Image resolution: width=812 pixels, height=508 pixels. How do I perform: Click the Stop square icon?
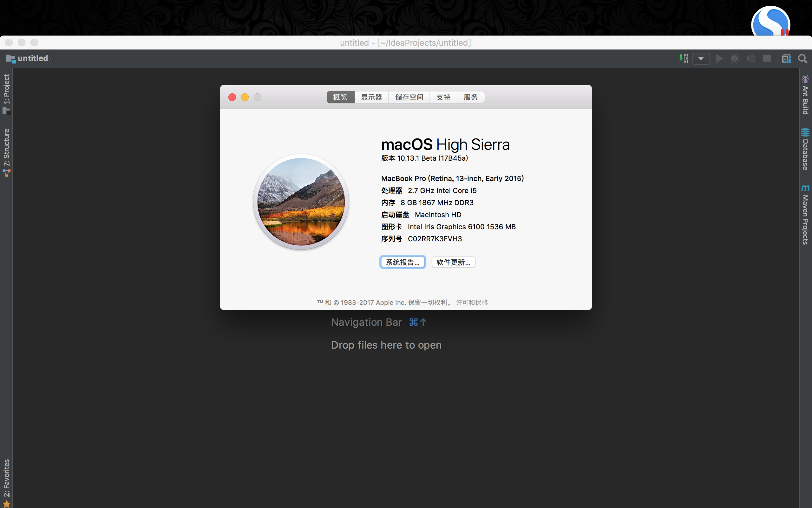coord(767,58)
